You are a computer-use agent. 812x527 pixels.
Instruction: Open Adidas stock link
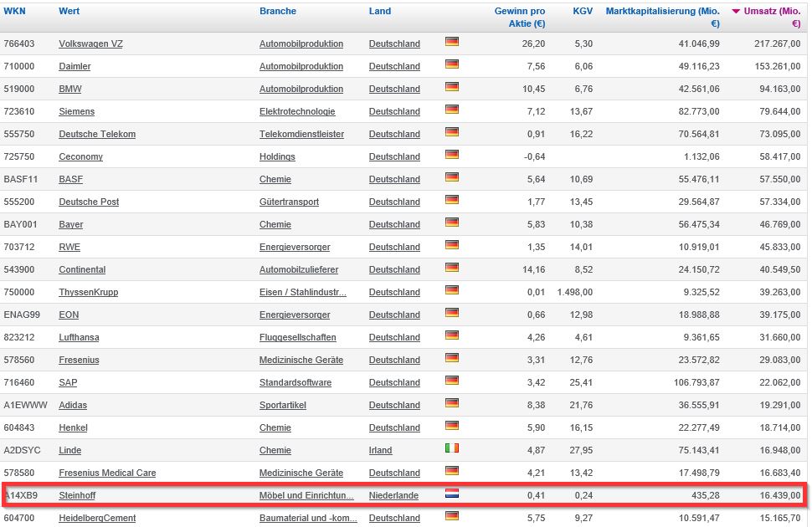(73, 406)
